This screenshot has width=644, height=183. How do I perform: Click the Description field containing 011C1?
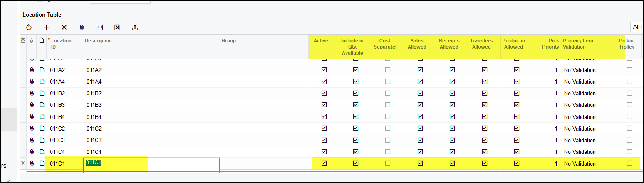coord(151,163)
